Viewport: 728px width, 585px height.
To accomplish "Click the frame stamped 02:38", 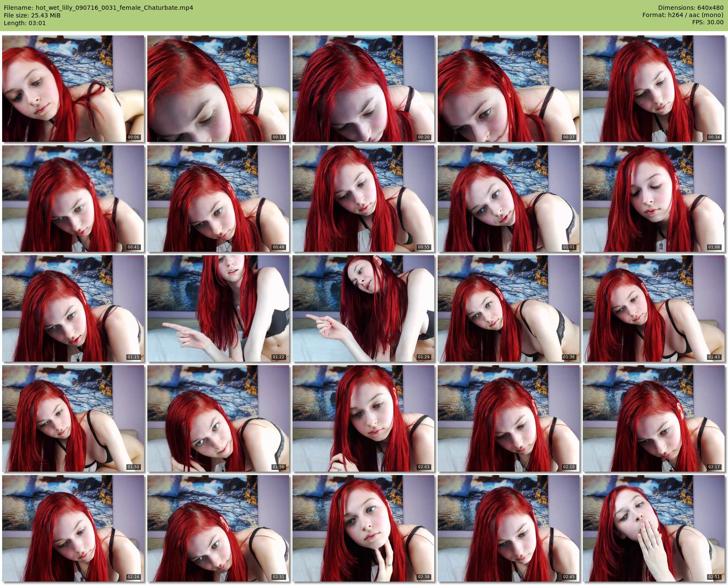I will pos(364,528).
